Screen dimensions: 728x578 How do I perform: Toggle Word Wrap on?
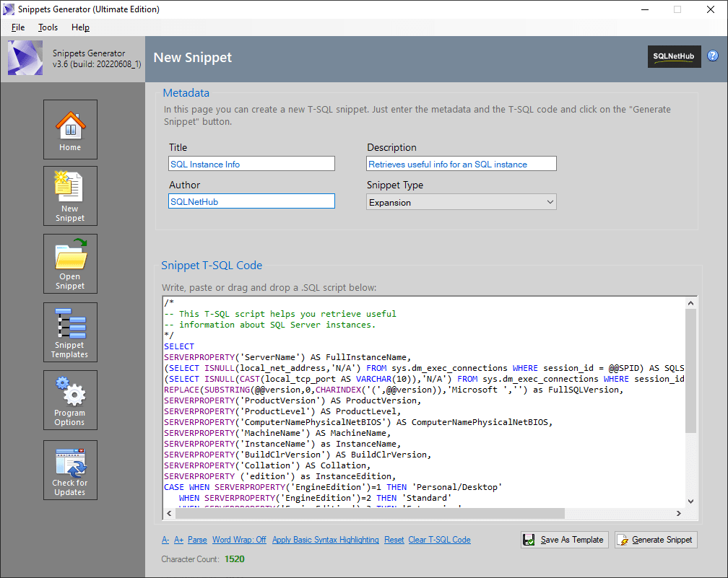(239, 539)
